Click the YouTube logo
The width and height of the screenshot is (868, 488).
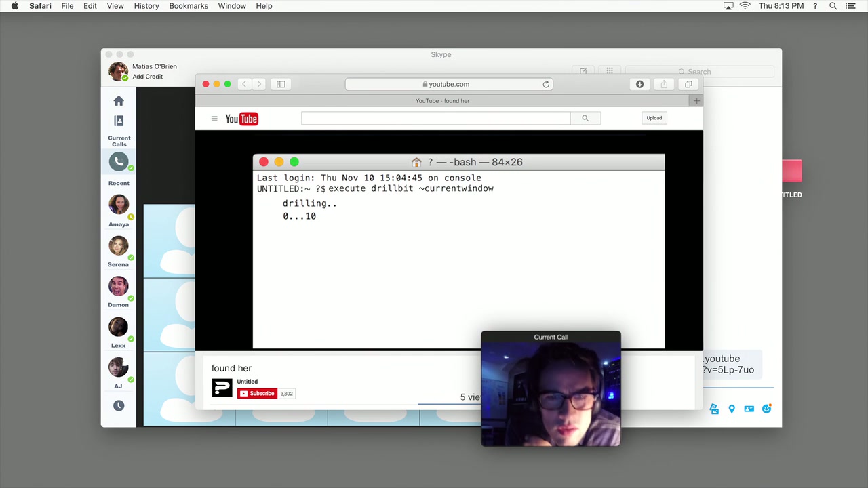point(241,119)
